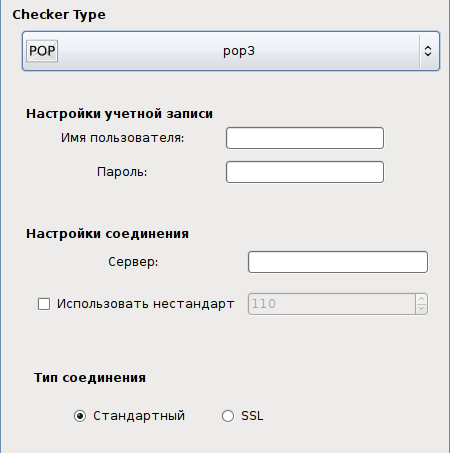Click the POP icon in the combo box
The width and height of the screenshot is (450, 453).
pos(42,51)
